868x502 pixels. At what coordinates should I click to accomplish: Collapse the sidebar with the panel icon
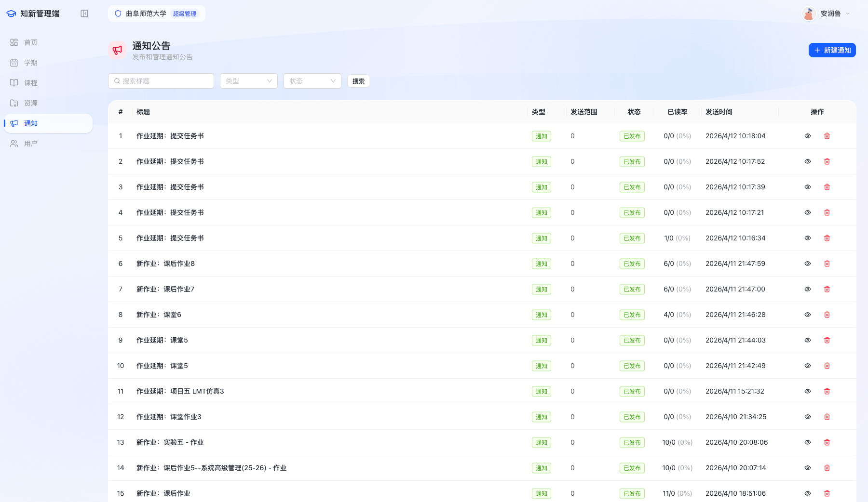point(84,13)
